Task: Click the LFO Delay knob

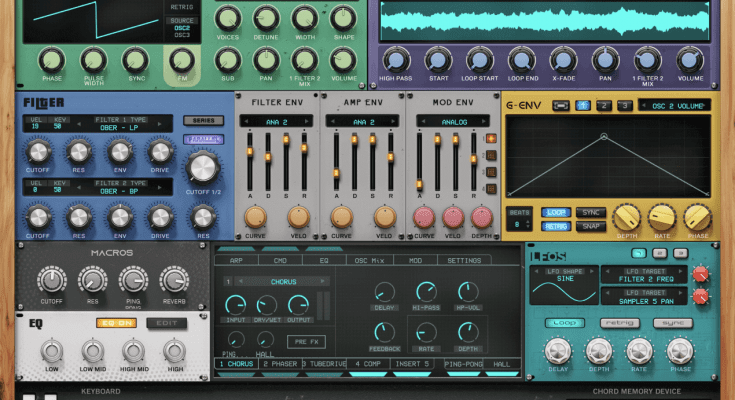Action: (x=557, y=351)
